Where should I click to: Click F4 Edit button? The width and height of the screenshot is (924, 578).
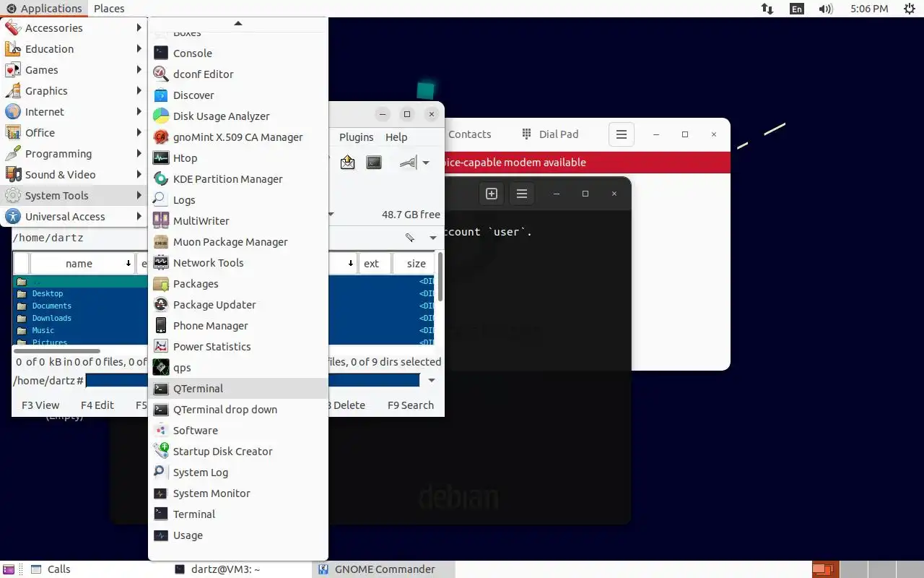97,405
